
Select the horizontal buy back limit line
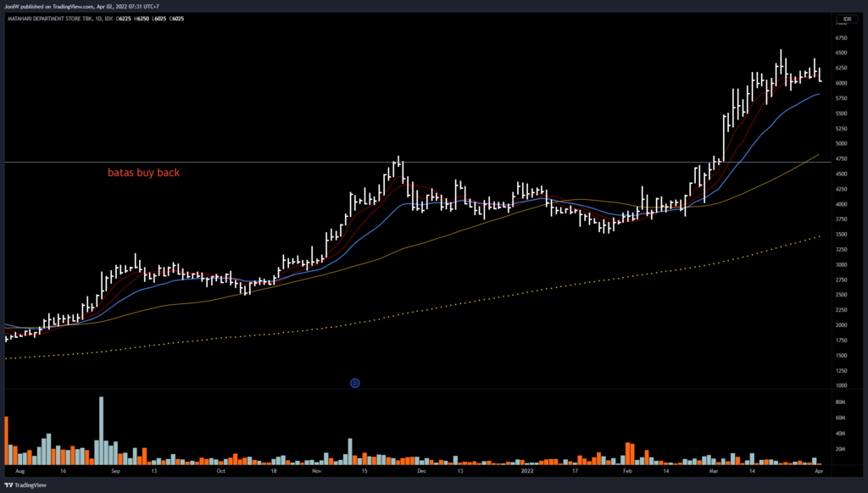[x=254, y=162]
